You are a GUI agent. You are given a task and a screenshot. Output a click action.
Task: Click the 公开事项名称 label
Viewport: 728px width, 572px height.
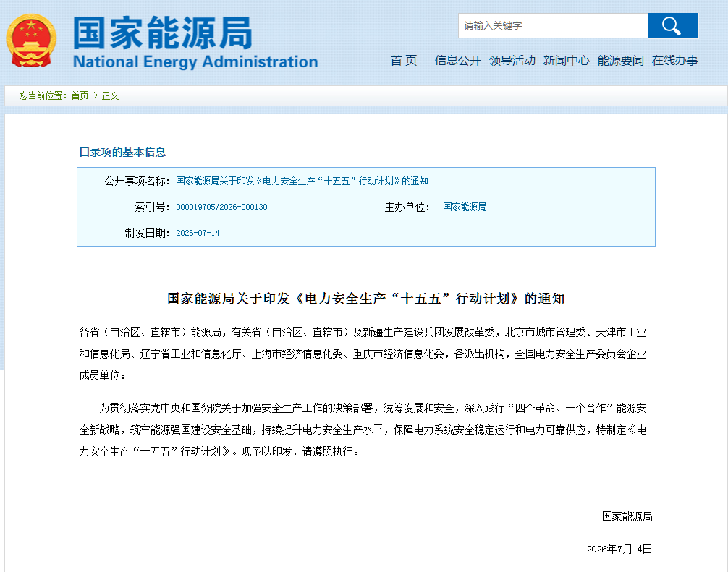pyautogui.click(x=137, y=181)
